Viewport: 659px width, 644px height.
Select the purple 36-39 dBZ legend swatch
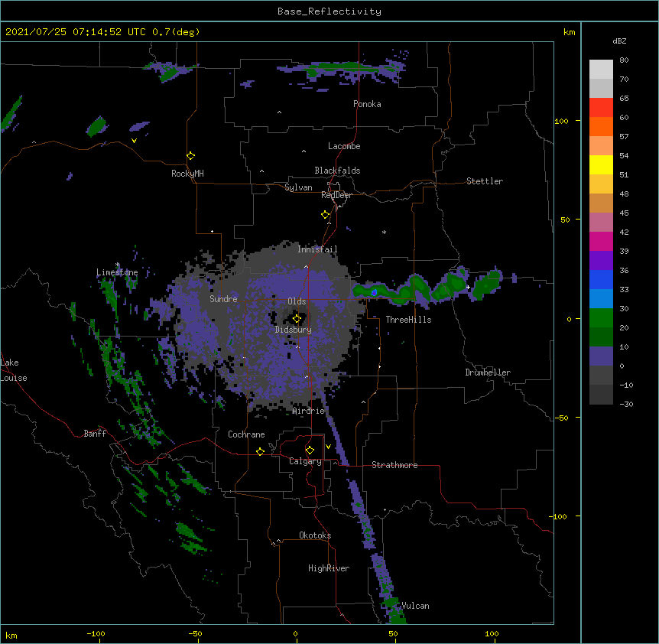pyautogui.click(x=601, y=261)
